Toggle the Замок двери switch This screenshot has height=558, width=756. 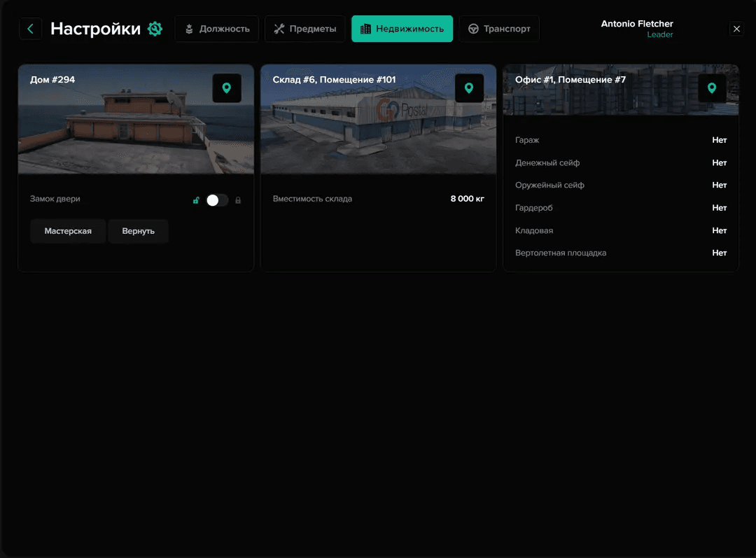pos(217,200)
